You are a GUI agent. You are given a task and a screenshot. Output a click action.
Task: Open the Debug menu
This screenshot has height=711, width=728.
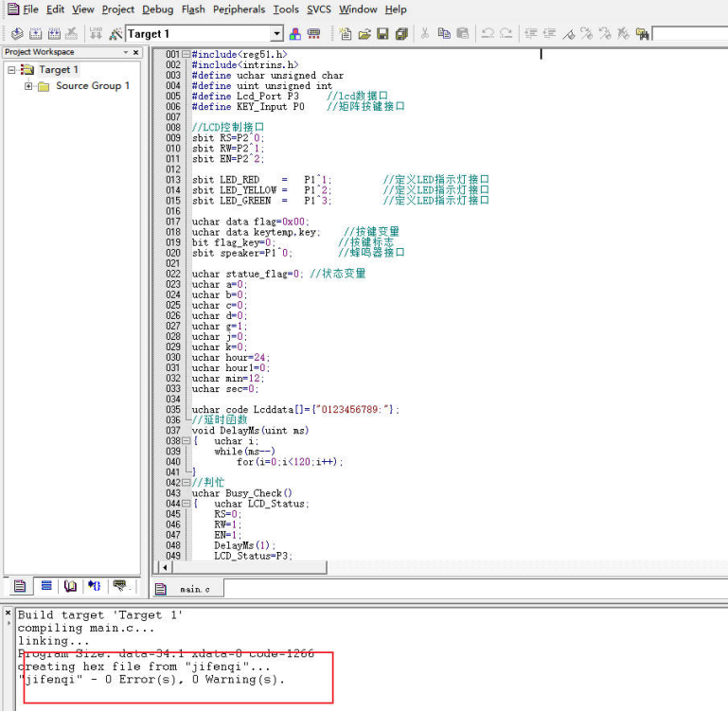[158, 9]
